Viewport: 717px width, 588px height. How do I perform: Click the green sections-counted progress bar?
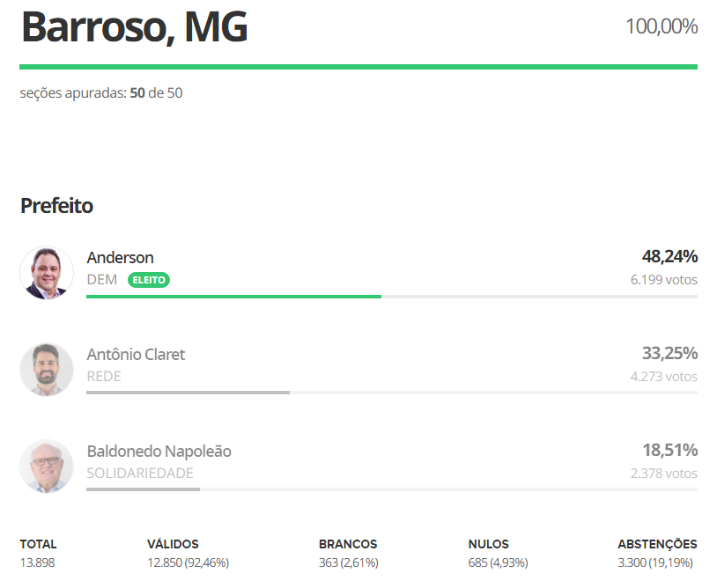pyautogui.click(x=358, y=66)
